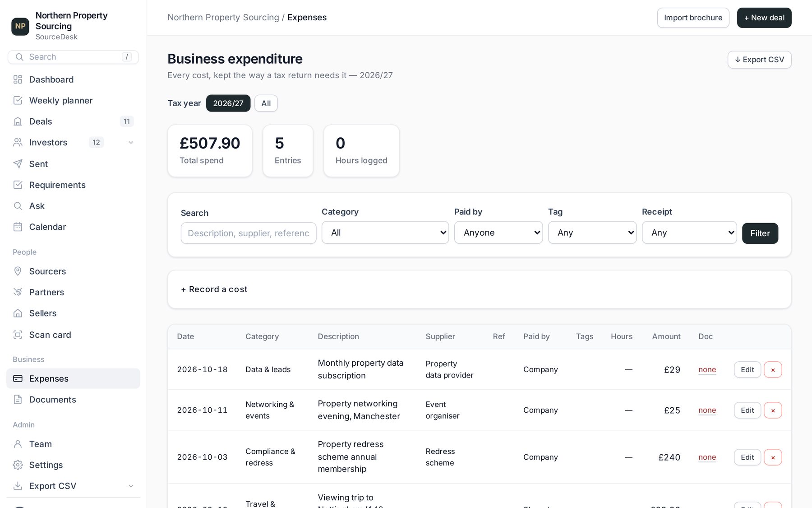Click the Import brochure button
812x508 pixels.
click(x=693, y=18)
